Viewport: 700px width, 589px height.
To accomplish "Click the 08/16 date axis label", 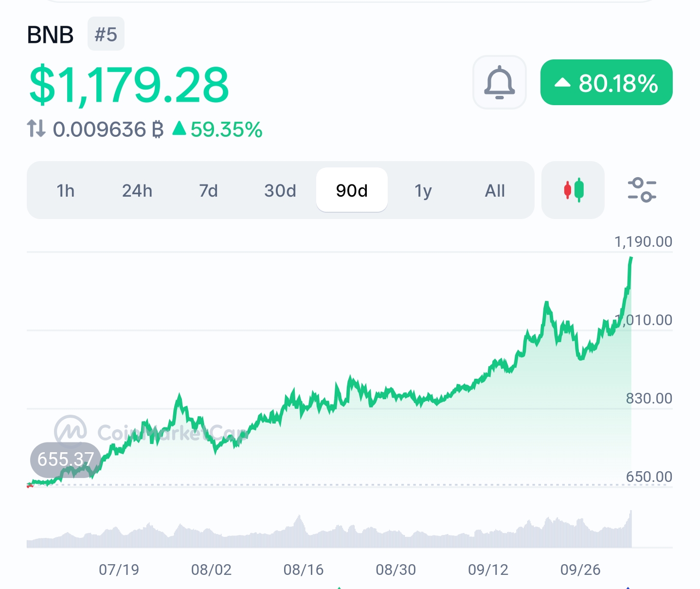I will tap(304, 570).
